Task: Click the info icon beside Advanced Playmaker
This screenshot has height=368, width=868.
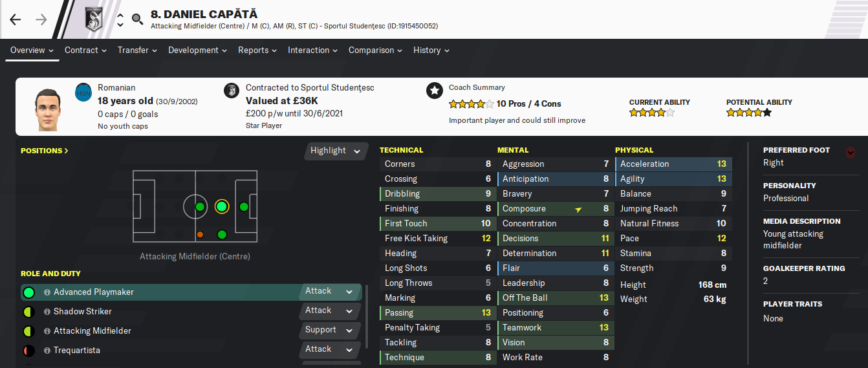Action: click(x=47, y=292)
